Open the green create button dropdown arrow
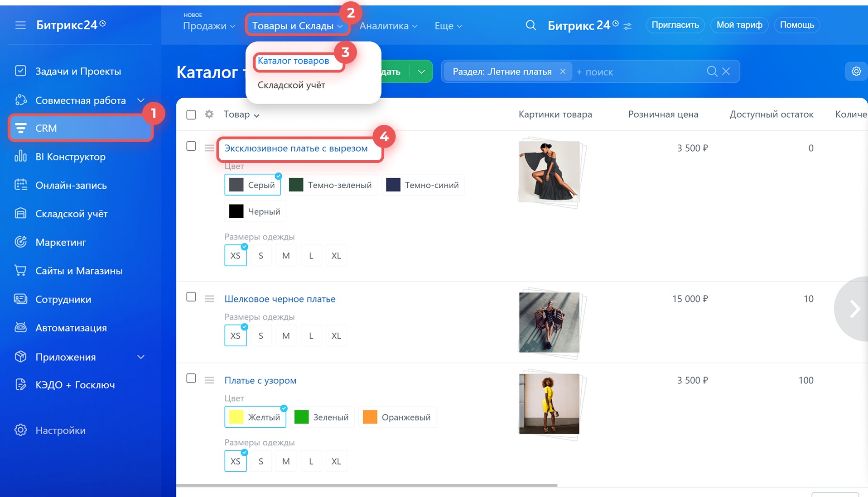Screen dimensions: 868x497 421,72
